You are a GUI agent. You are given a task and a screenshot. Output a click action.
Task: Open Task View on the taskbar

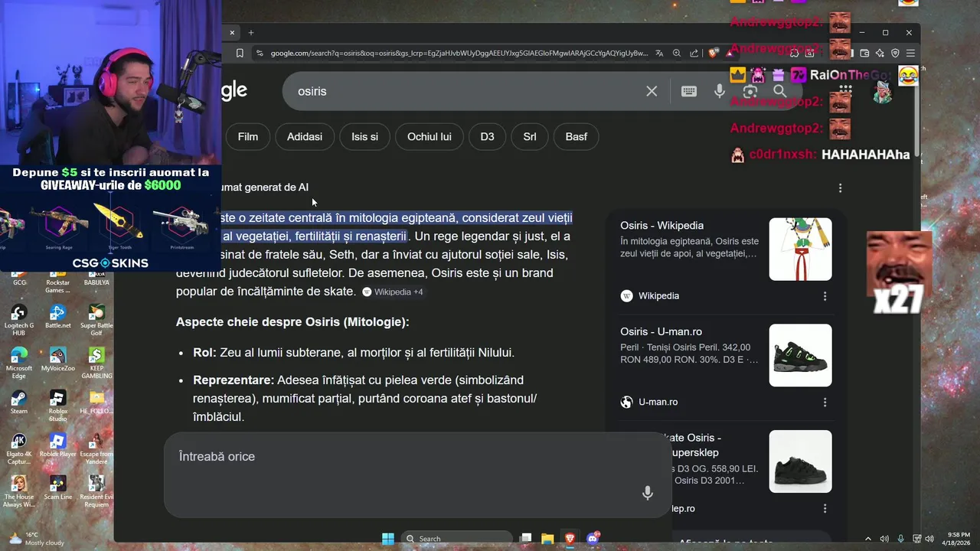[x=526, y=539]
